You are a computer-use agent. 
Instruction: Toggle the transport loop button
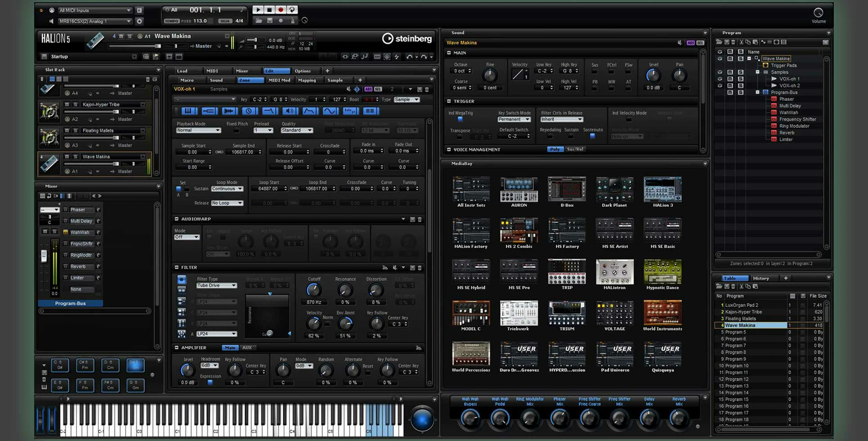[x=292, y=9]
